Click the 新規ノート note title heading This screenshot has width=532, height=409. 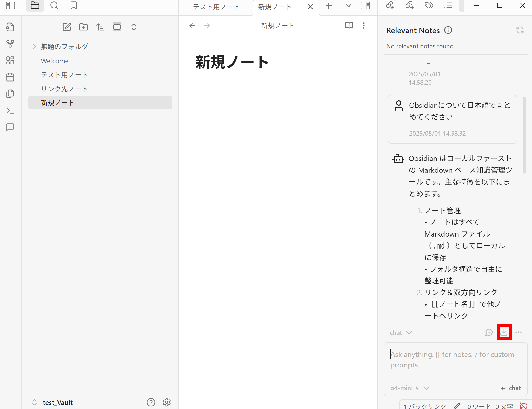232,62
